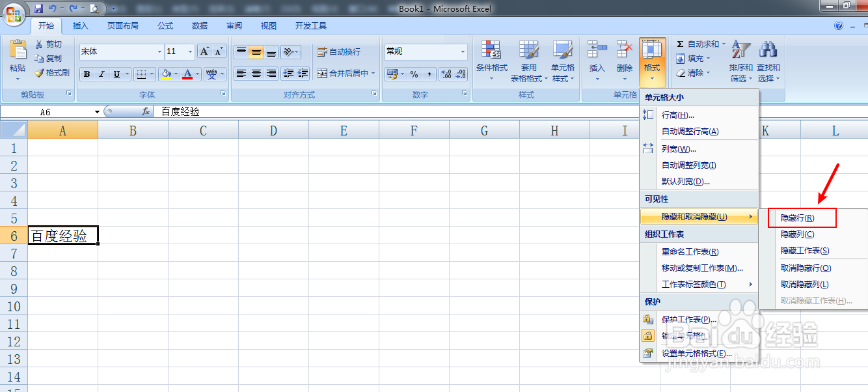Open Cell Styles 单元格样式
Image resolution: width=868 pixels, height=392 pixels.
click(x=563, y=61)
